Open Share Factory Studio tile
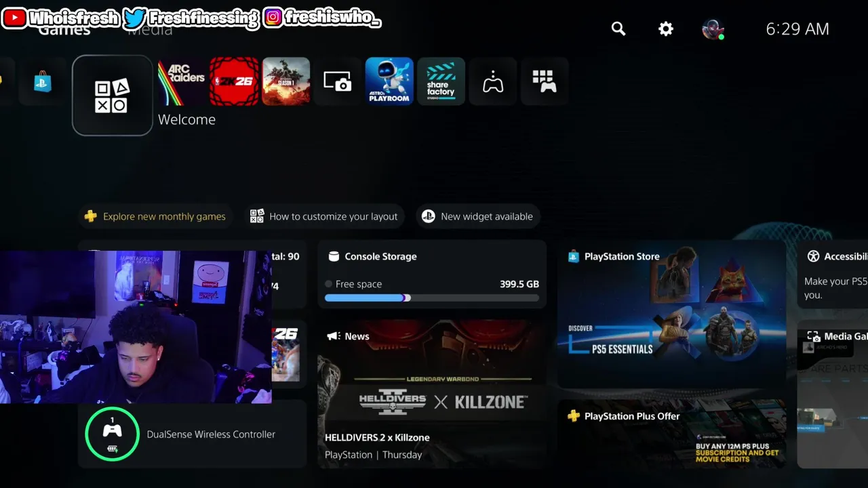868x488 pixels. pos(441,81)
